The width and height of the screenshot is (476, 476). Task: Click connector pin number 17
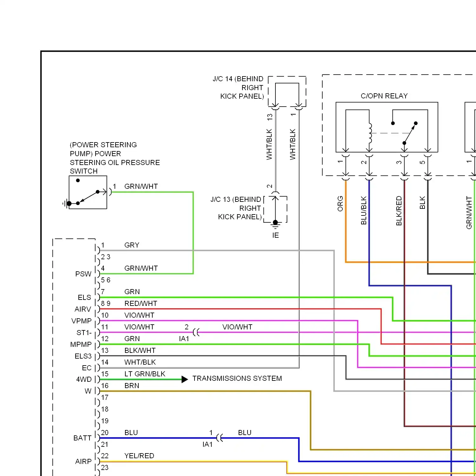(105, 397)
